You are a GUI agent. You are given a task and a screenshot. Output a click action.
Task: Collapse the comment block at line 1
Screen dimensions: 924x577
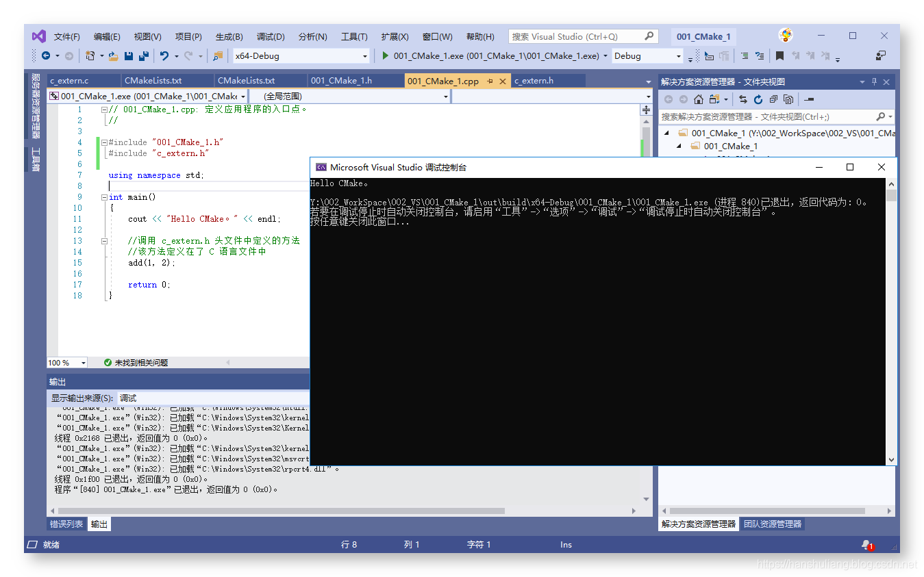coord(104,110)
